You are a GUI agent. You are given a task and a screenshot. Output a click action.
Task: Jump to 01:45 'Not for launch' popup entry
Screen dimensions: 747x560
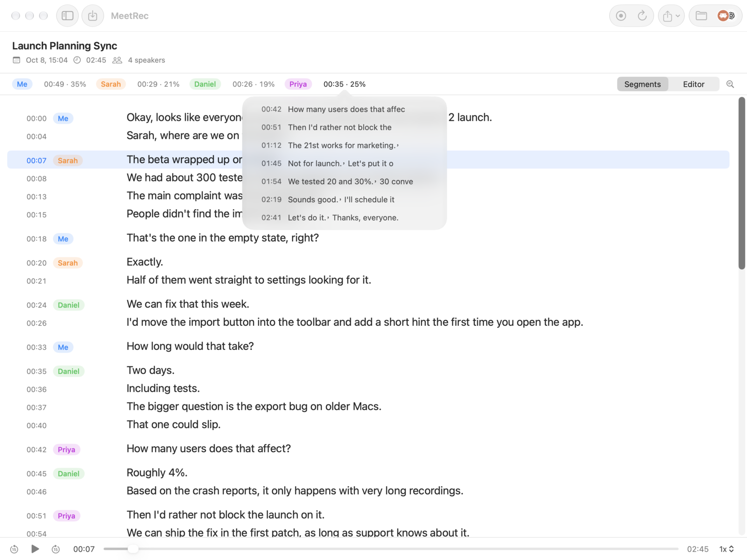click(x=345, y=163)
